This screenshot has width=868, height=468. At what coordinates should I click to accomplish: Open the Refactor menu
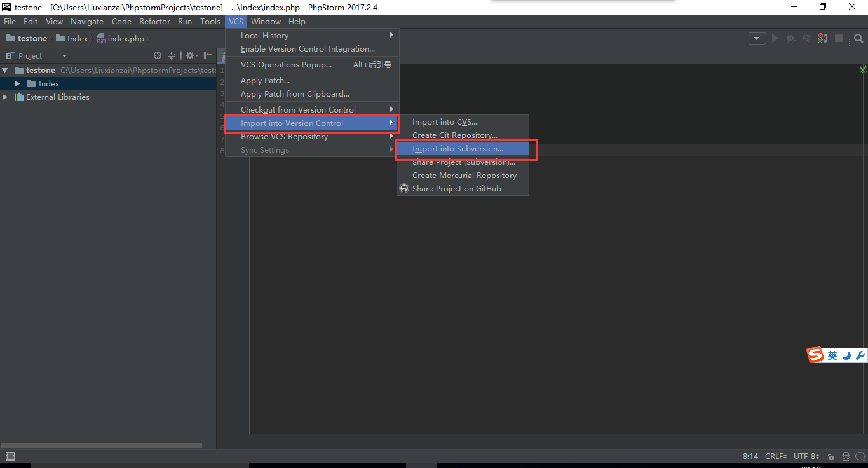pyautogui.click(x=155, y=22)
